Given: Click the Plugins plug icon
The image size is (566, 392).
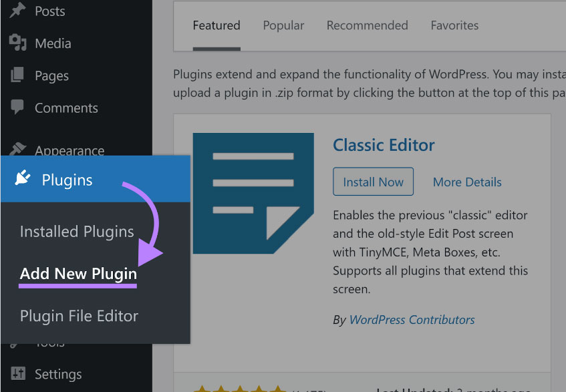Looking at the screenshot, I should click(x=23, y=179).
